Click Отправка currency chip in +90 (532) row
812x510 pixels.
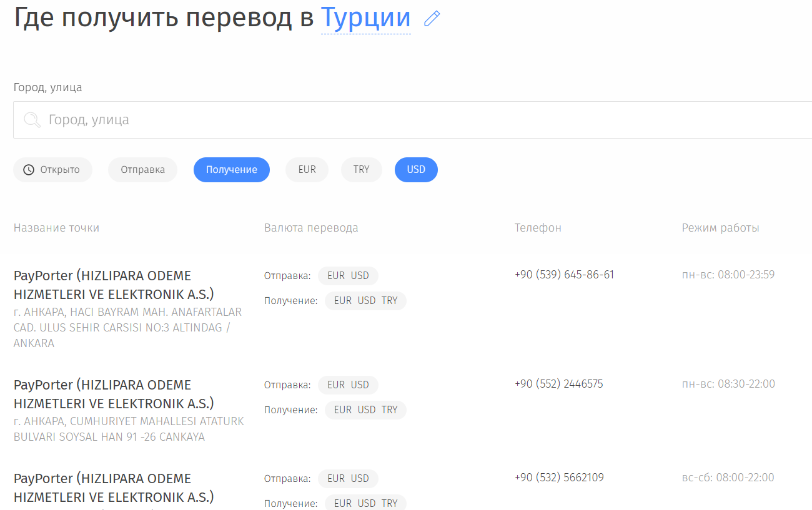tap(348, 479)
